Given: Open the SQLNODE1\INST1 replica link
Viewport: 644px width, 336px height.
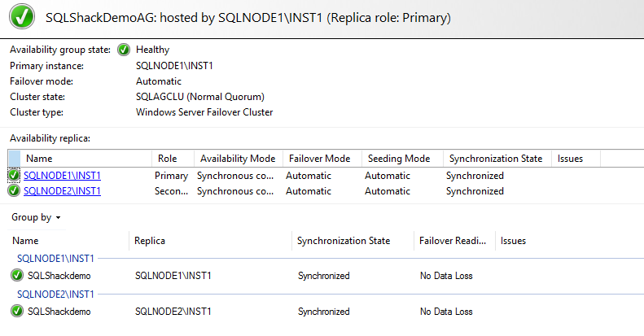Looking at the screenshot, I should pos(62,176).
